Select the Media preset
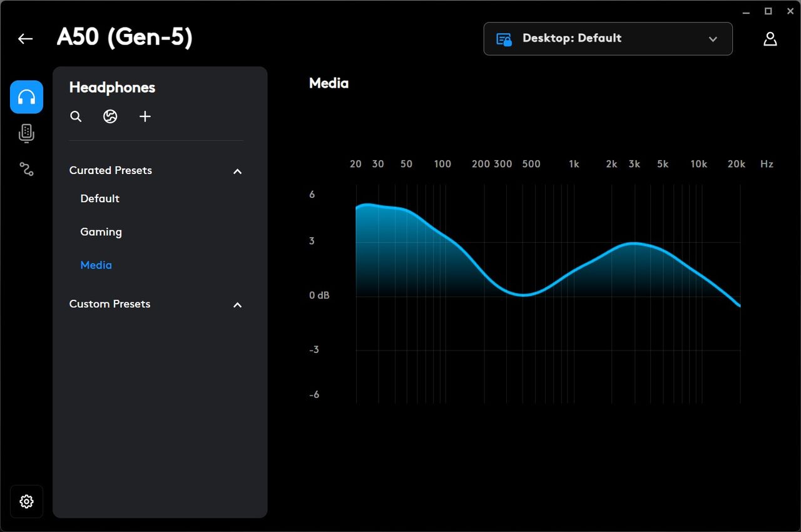Screen dimensions: 801x532 coord(96,265)
